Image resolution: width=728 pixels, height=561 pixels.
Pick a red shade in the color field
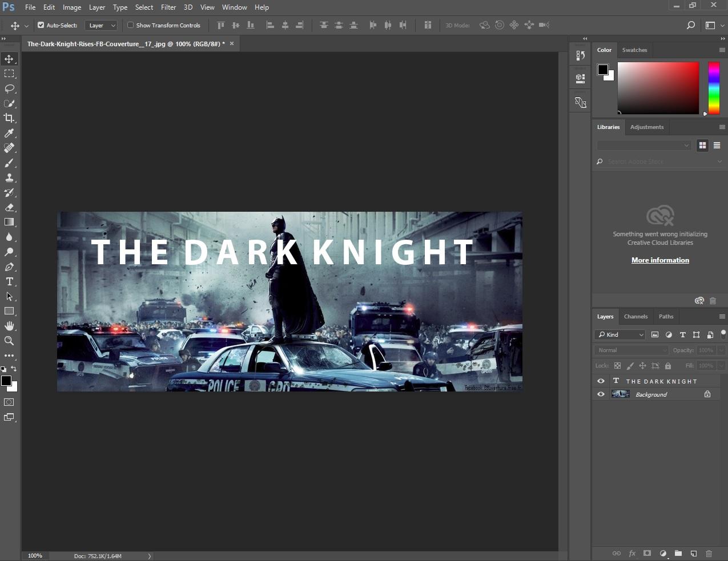click(x=658, y=88)
